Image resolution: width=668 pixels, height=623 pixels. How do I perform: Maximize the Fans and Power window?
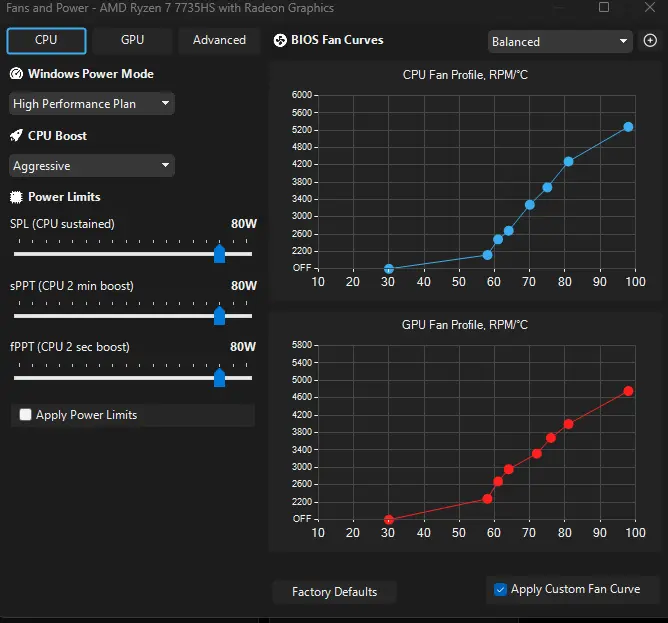[604, 7]
